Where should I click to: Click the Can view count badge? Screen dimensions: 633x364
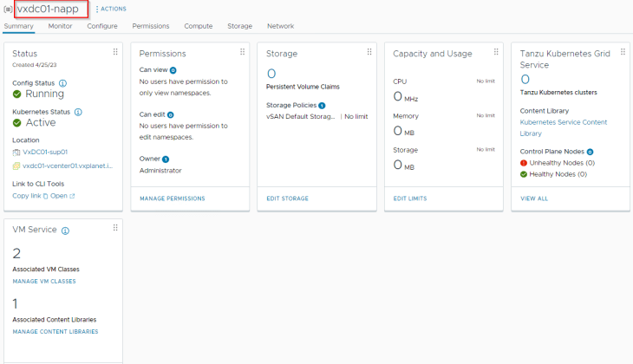click(x=173, y=70)
